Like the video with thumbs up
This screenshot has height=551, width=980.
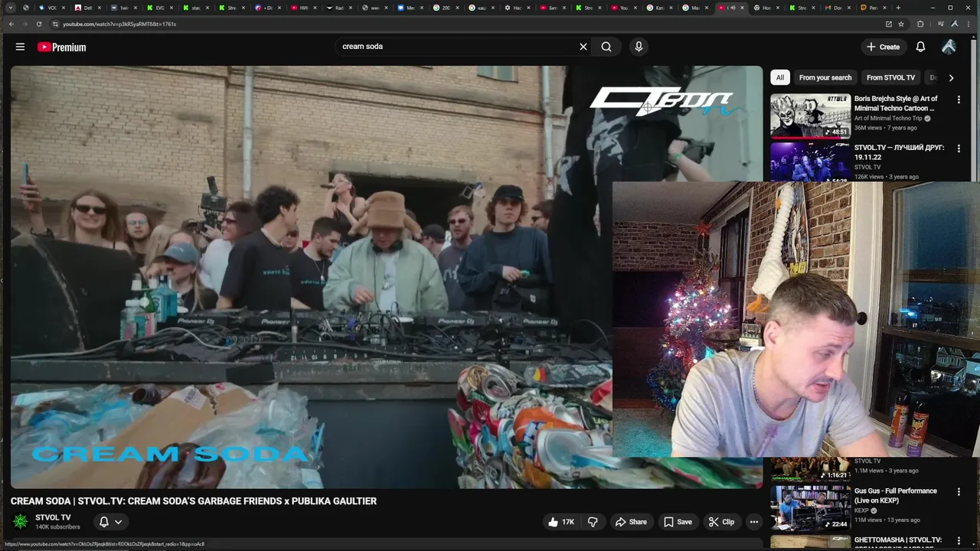coord(560,522)
